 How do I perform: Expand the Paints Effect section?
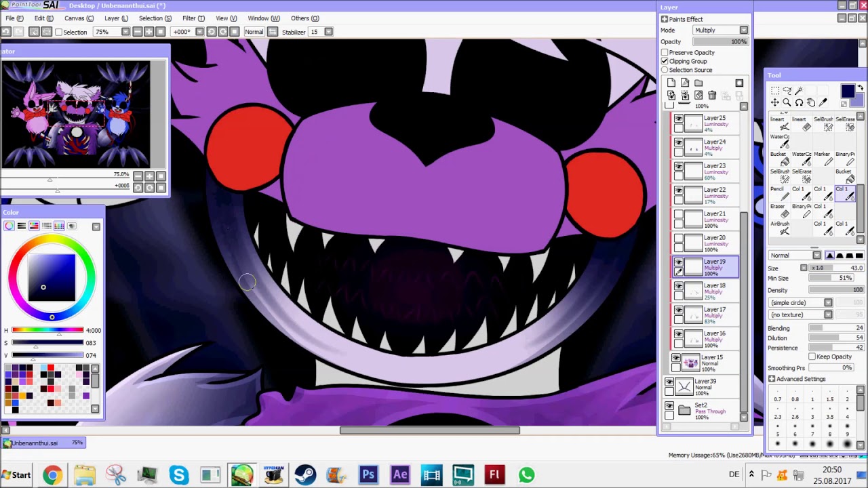tap(665, 19)
